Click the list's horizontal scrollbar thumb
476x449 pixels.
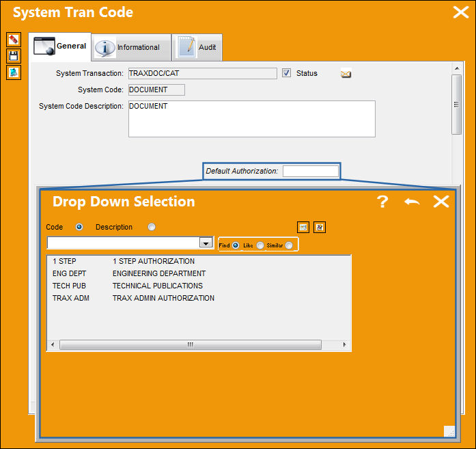pos(191,344)
